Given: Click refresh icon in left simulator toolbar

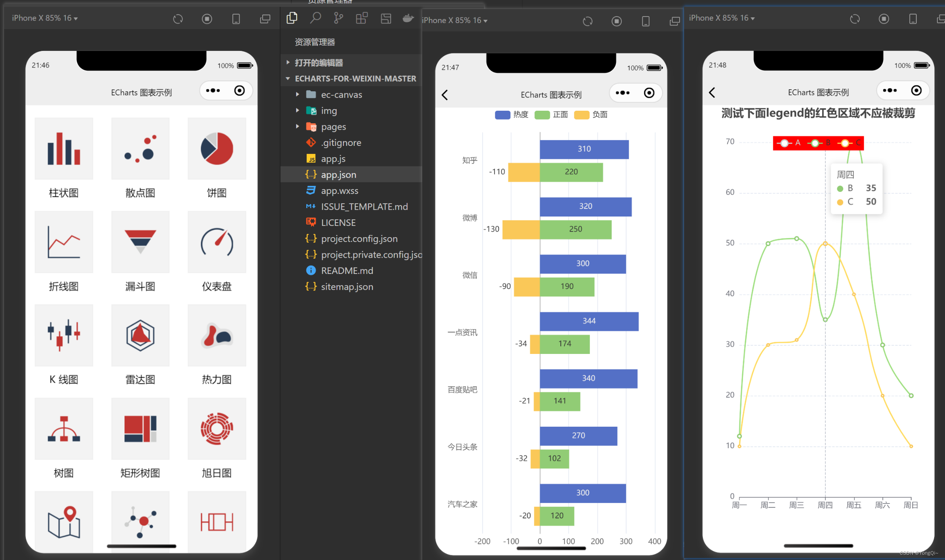Looking at the screenshot, I should (178, 19).
